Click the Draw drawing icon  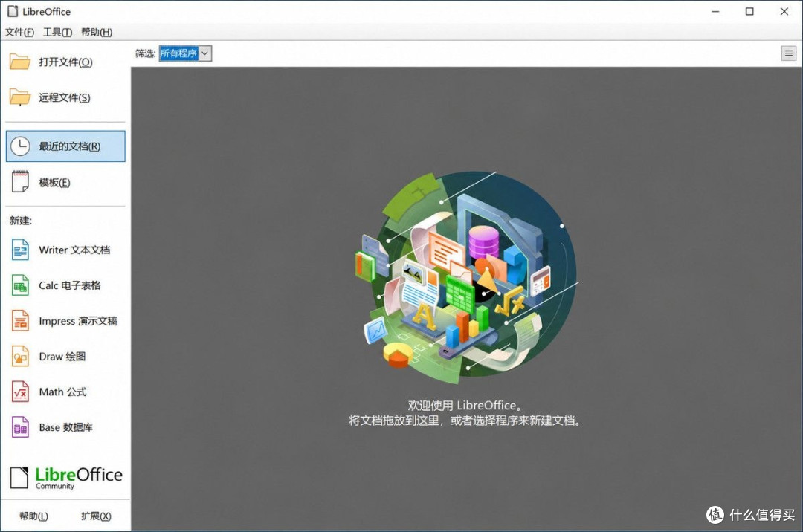pos(20,356)
